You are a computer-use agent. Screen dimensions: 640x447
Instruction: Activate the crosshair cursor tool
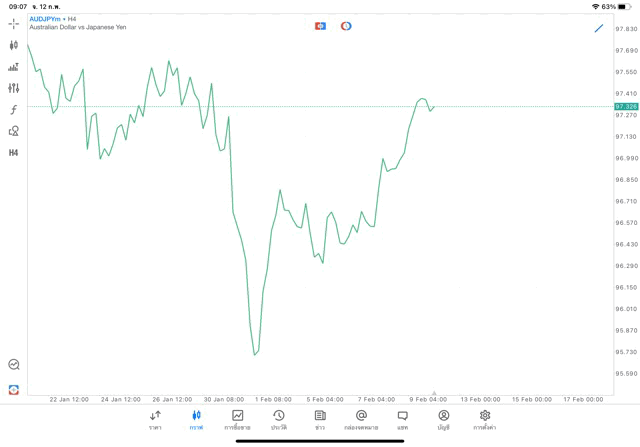click(x=13, y=23)
